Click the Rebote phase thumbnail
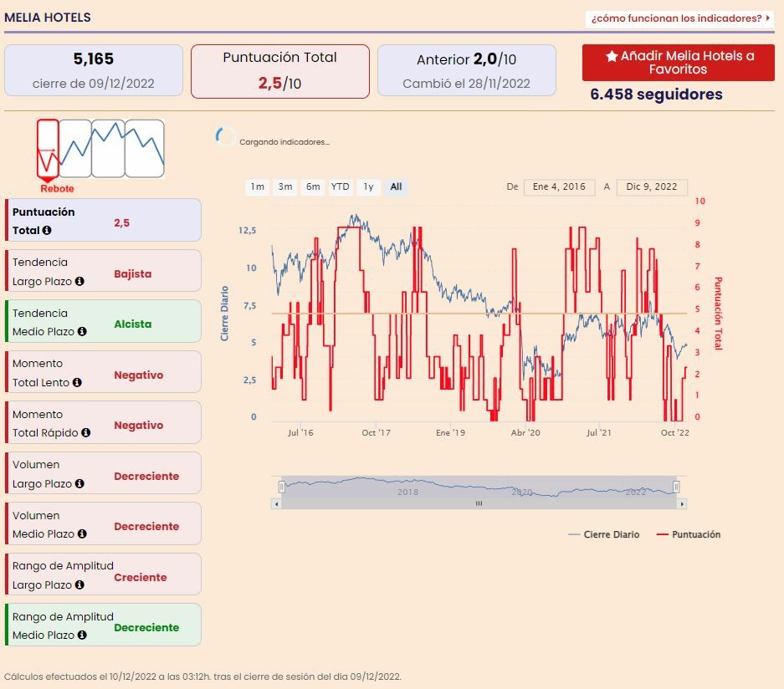784x689 pixels. [x=48, y=148]
